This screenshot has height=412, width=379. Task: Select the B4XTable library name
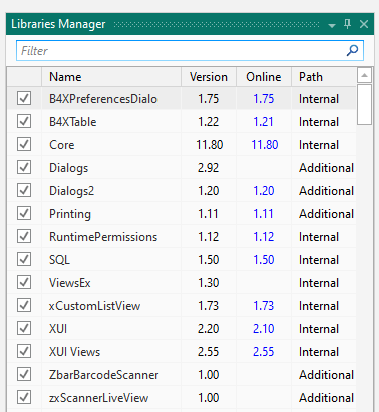pyautogui.click(x=73, y=122)
